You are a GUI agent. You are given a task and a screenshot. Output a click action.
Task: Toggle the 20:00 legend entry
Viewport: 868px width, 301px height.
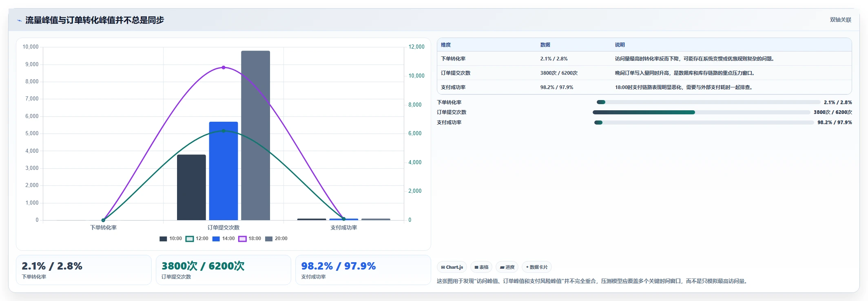pos(276,239)
